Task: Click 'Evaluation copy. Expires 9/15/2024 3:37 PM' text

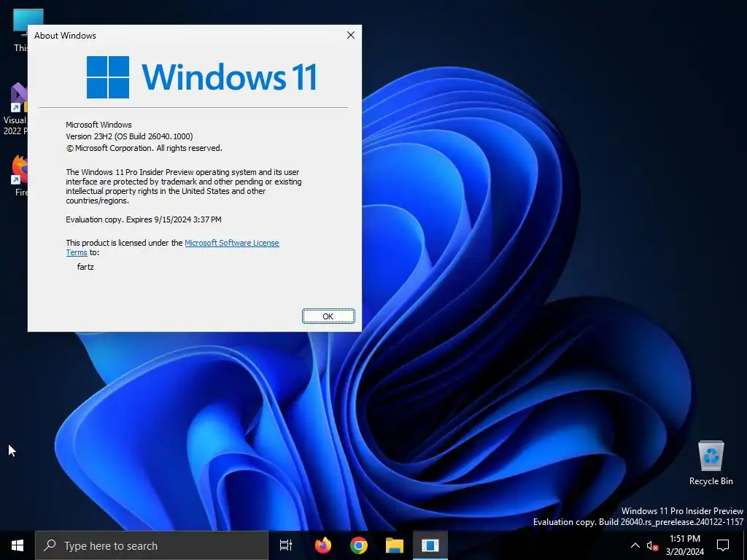Action: click(144, 219)
